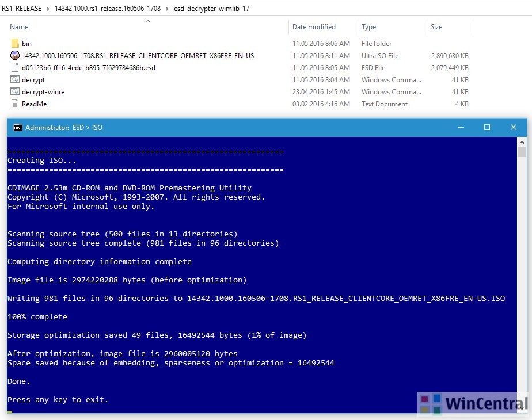The image size is (532, 420).
Task: Click 'Creating ISO...' console heading
Action: [41, 161]
